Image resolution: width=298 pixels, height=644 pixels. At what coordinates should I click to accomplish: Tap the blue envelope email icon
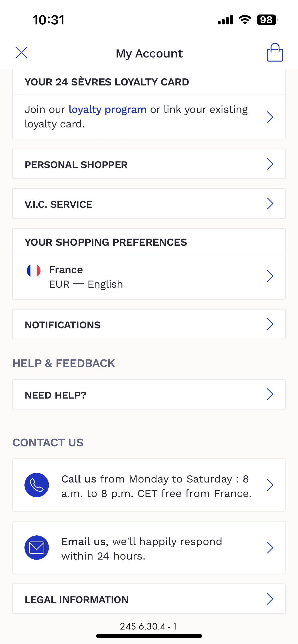point(37,548)
